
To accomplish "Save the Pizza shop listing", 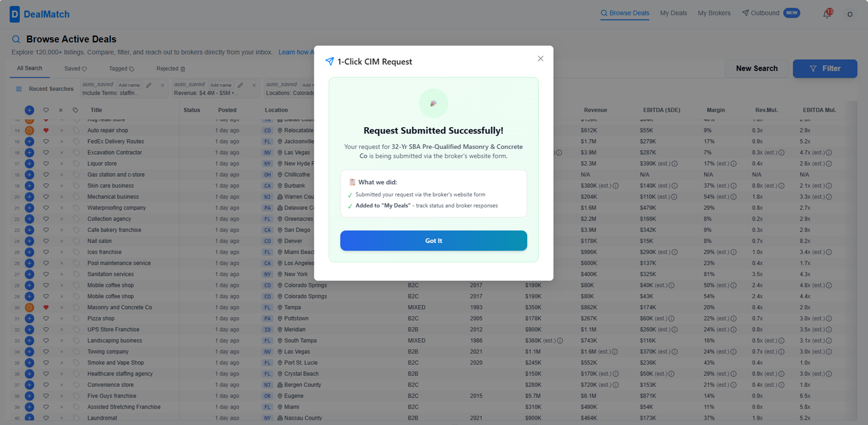I will (46, 319).
